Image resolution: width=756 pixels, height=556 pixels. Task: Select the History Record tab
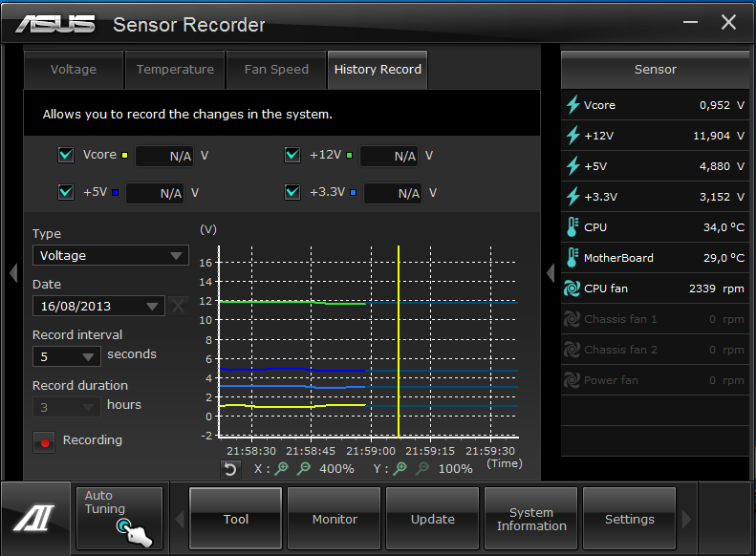click(378, 70)
